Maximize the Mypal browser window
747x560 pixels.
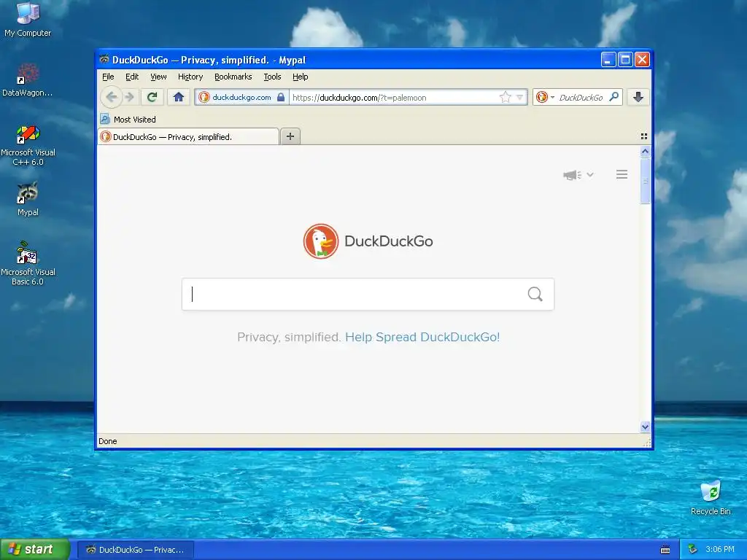(625, 60)
